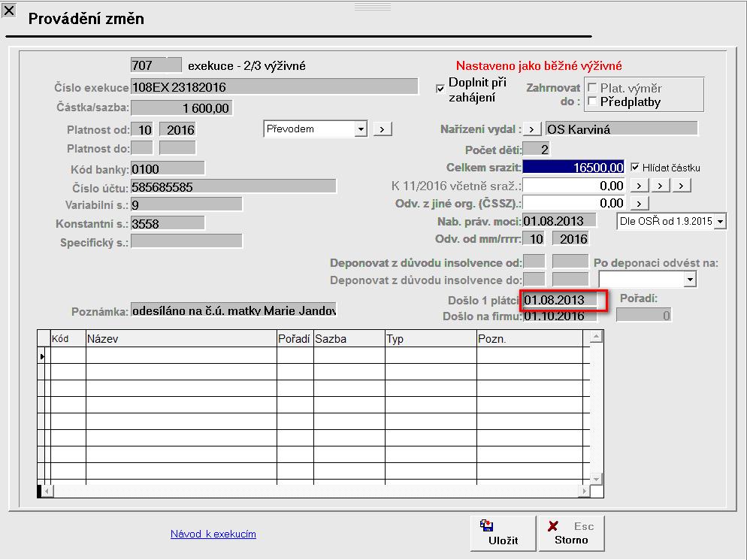Click the Pozn. column header
Screen dimensions: 747x560
pyautogui.click(x=530, y=339)
